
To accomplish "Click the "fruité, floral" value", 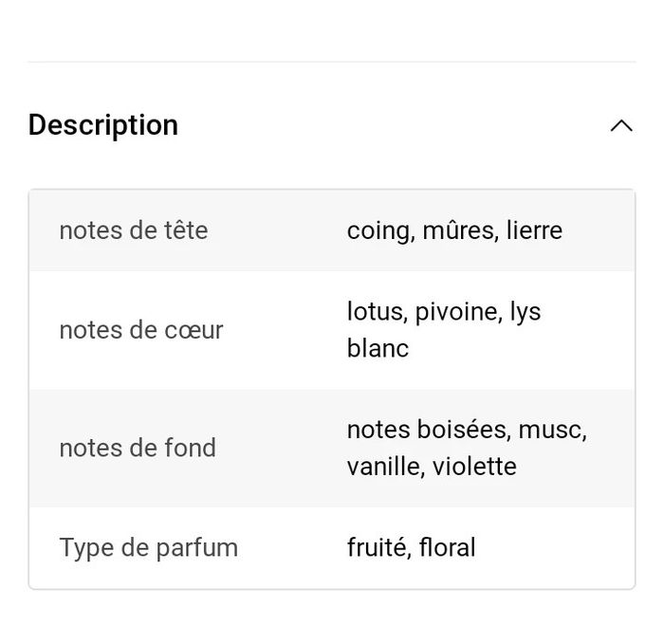I will [411, 547].
